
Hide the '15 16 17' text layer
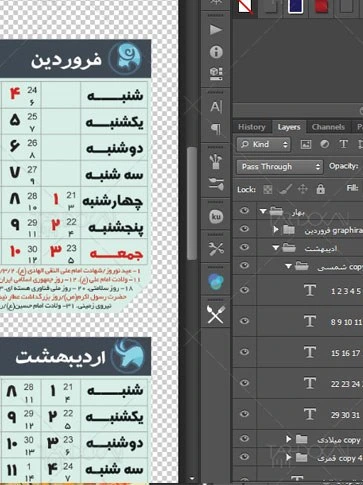coord(244,352)
